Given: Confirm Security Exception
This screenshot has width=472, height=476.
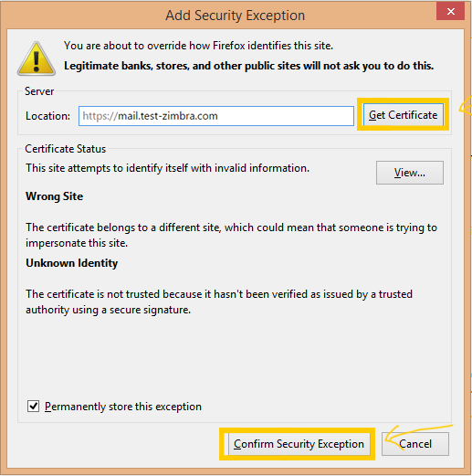Looking at the screenshot, I should click(299, 444).
